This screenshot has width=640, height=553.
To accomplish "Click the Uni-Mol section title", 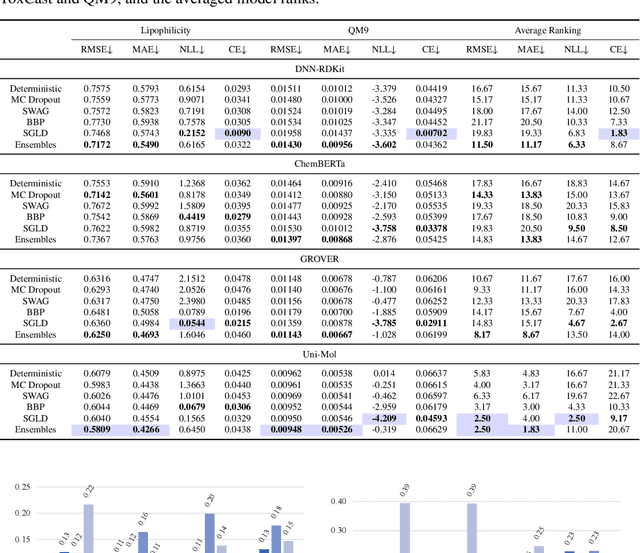I will pos(319,355).
